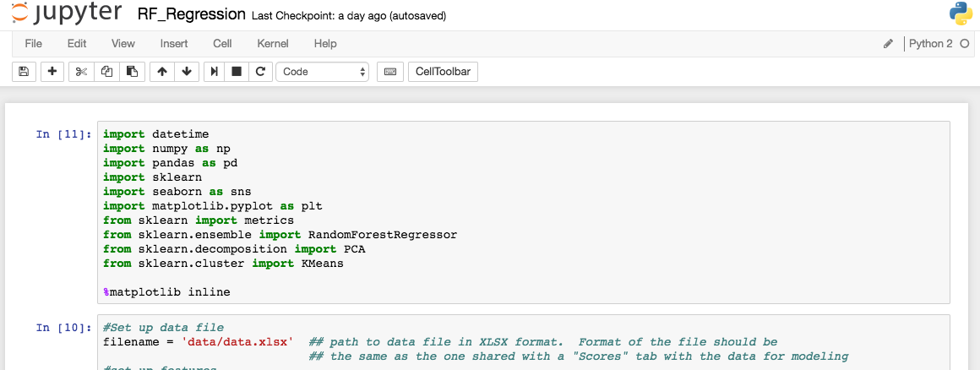Interrupt the kernel with stop icon
980x370 pixels.
(237, 72)
